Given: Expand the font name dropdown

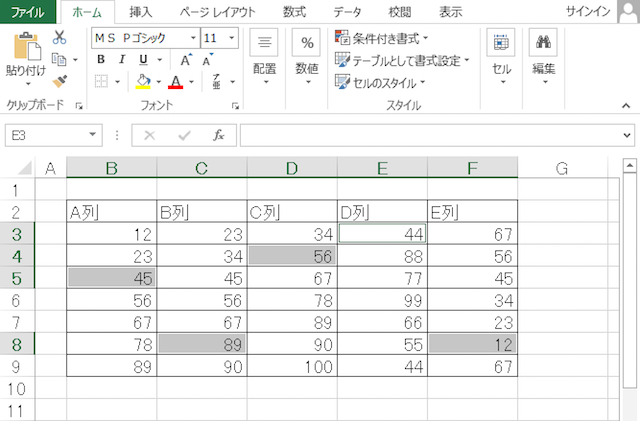Looking at the screenshot, I should [x=193, y=38].
